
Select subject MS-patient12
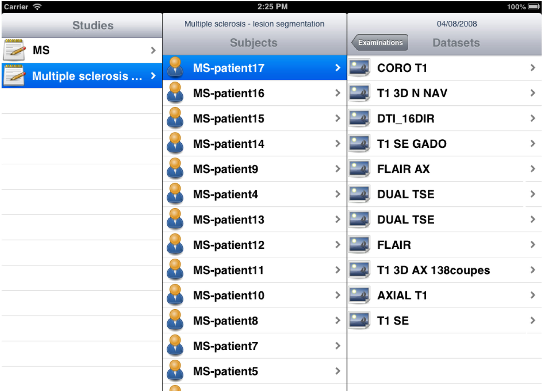pos(229,245)
